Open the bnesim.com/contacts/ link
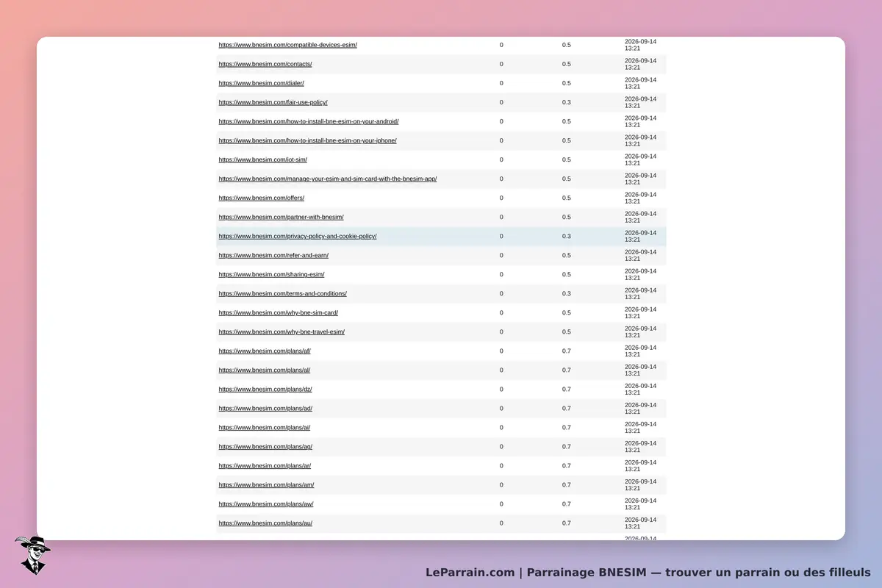Viewport: 882px width, 588px height. (x=265, y=64)
